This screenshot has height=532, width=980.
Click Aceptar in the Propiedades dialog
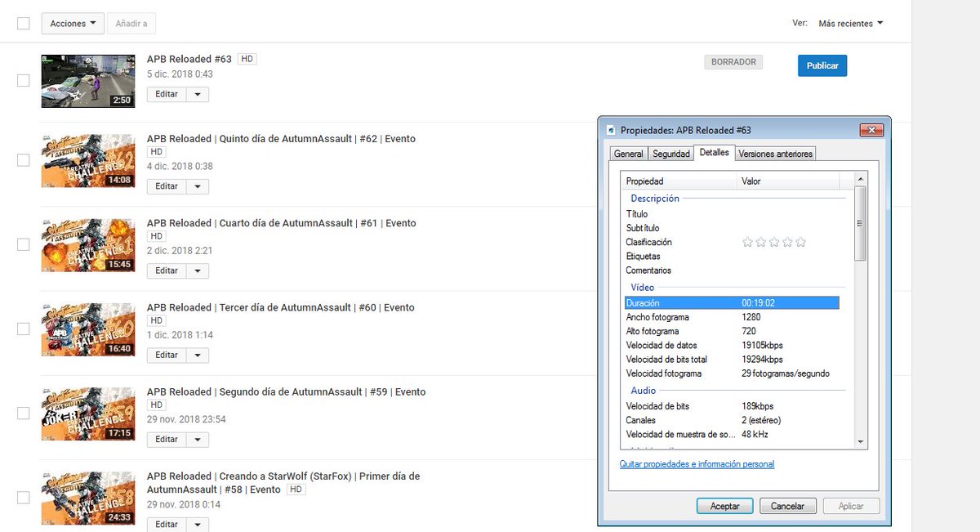[x=724, y=507]
